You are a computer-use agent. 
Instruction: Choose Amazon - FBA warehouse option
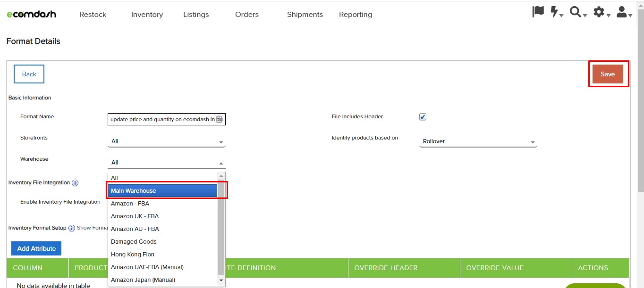point(163,203)
